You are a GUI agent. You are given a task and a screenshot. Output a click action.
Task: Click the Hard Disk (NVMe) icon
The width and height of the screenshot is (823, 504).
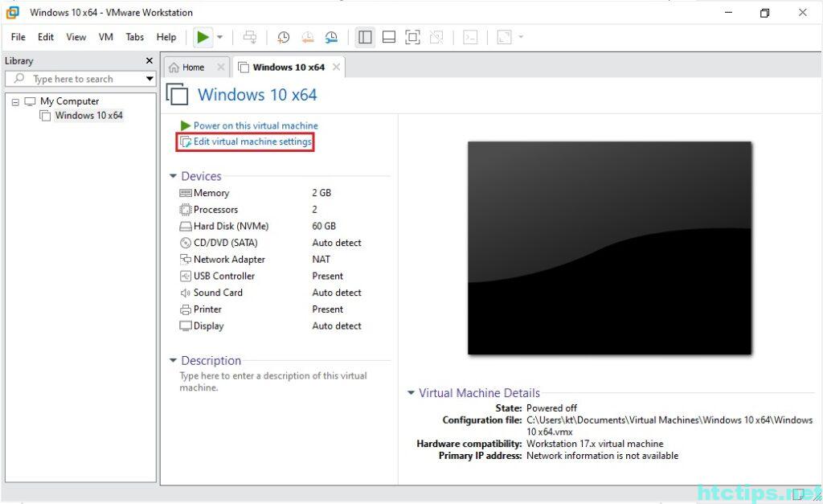pos(186,226)
